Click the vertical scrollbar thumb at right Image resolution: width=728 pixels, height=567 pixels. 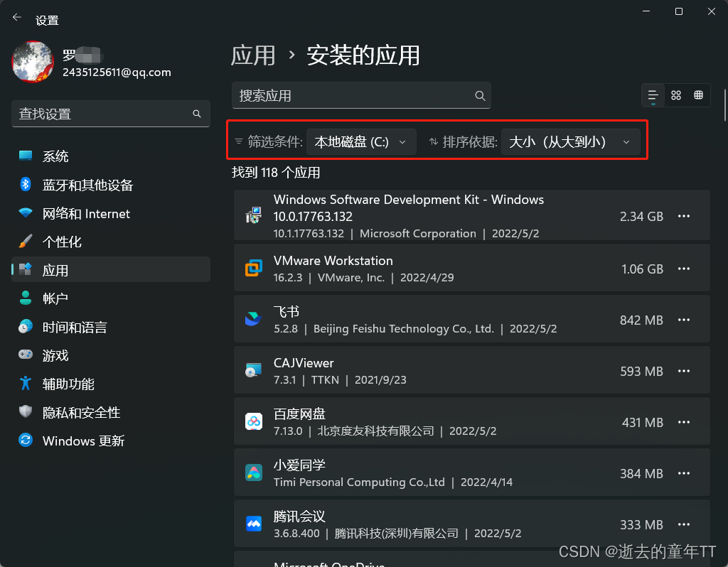724,104
